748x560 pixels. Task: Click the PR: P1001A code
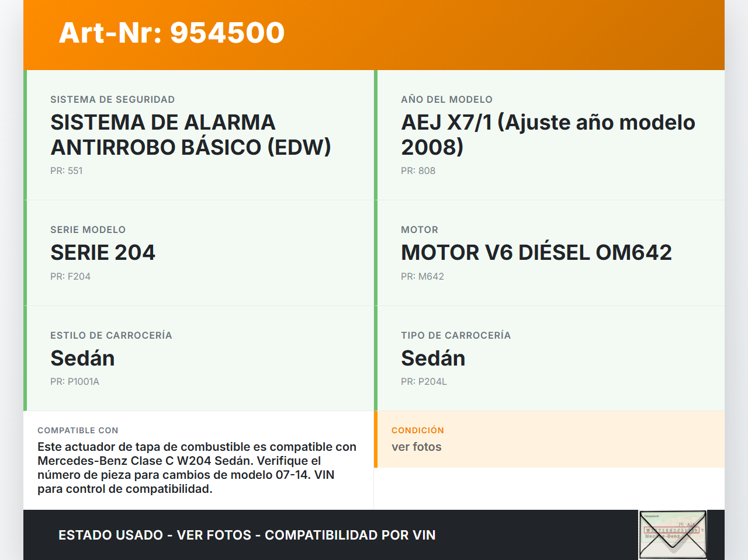tap(75, 382)
